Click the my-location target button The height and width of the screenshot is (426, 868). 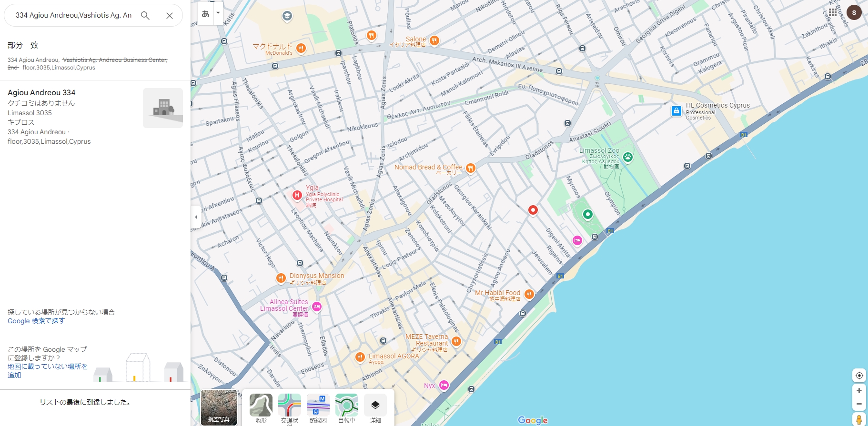click(859, 375)
